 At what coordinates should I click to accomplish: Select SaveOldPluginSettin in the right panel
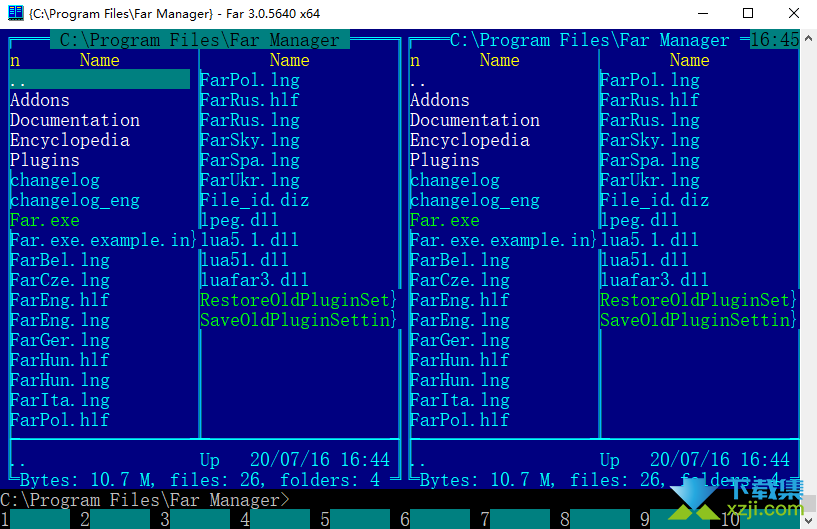pyautogui.click(x=699, y=320)
